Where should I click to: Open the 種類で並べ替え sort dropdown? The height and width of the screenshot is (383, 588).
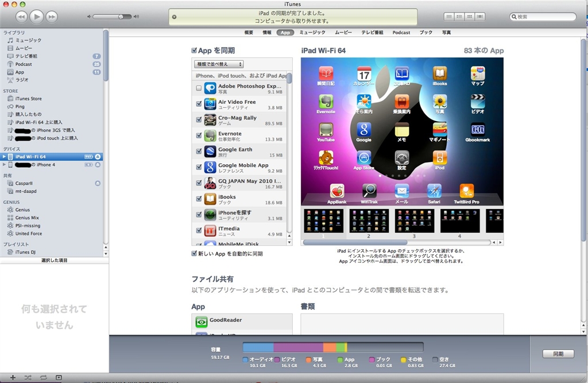pyautogui.click(x=219, y=64)
